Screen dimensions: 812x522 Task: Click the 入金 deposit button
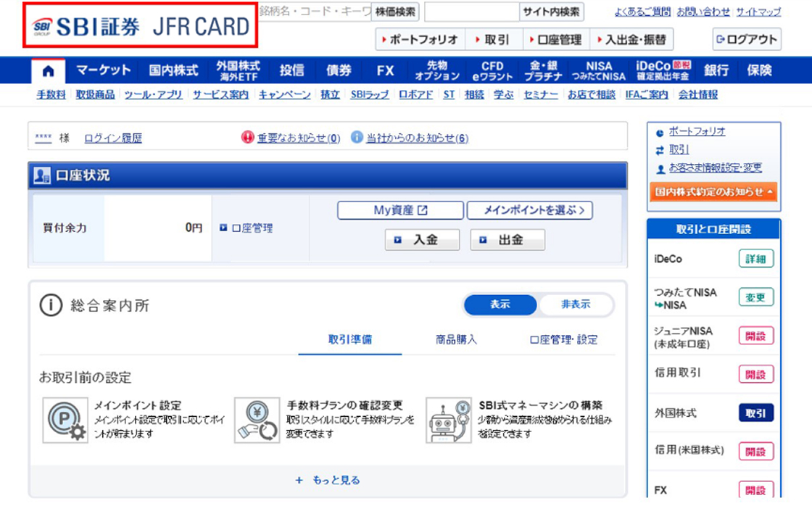pyautogui.click(x=422, y=240)
